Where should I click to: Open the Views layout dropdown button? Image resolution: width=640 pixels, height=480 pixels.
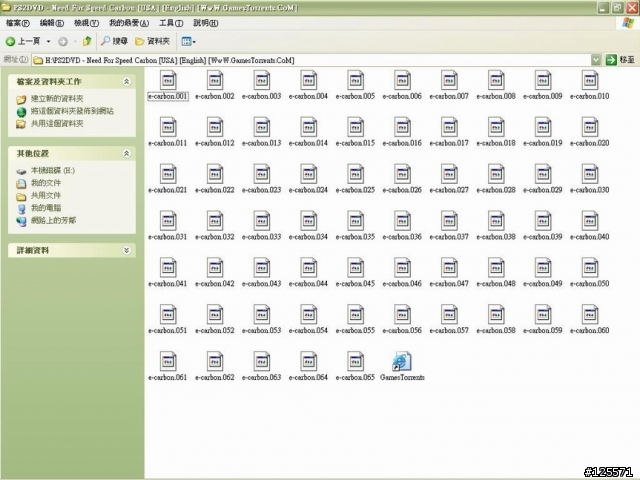point(188,41)
